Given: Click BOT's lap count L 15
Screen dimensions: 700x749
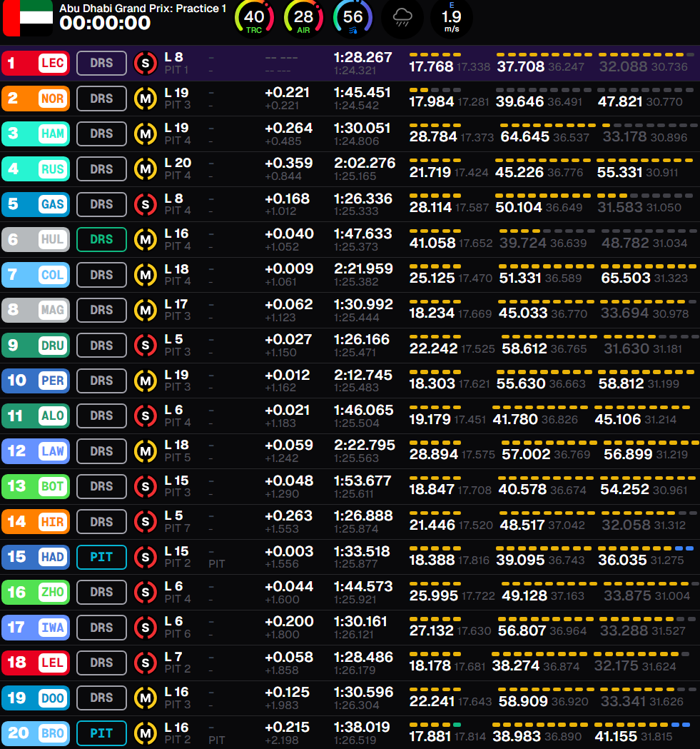Looking at the screenshot, I should (x=177, y=481).
